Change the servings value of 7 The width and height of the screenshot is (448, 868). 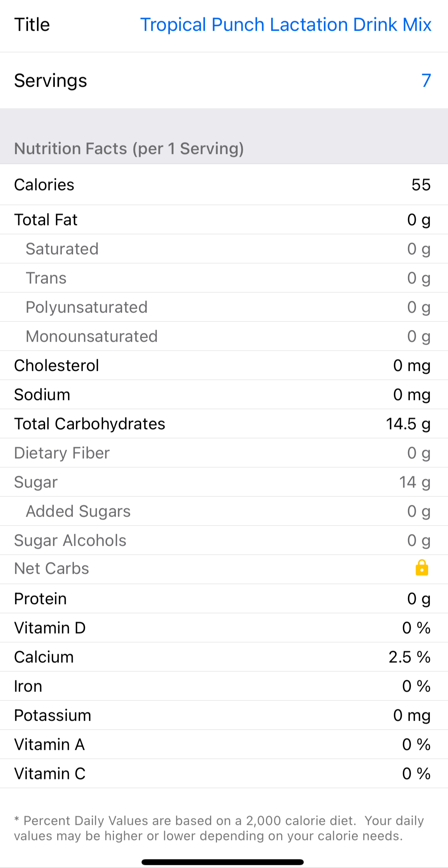coord(426,80)
